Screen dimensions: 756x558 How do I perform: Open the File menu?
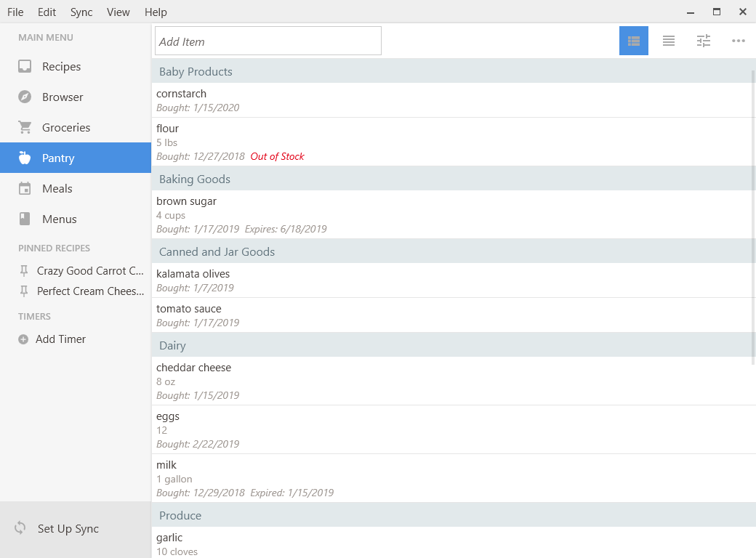pyautogui.click(x=15, y=12)
